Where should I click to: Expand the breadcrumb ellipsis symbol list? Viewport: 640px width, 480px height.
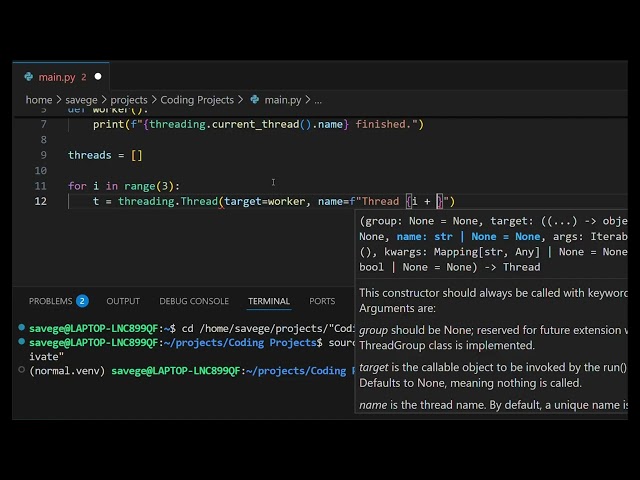click(x=318, y=100)
